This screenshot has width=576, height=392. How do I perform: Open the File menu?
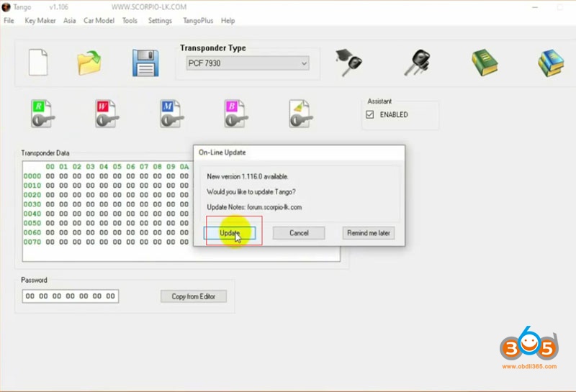coord(9,21)
